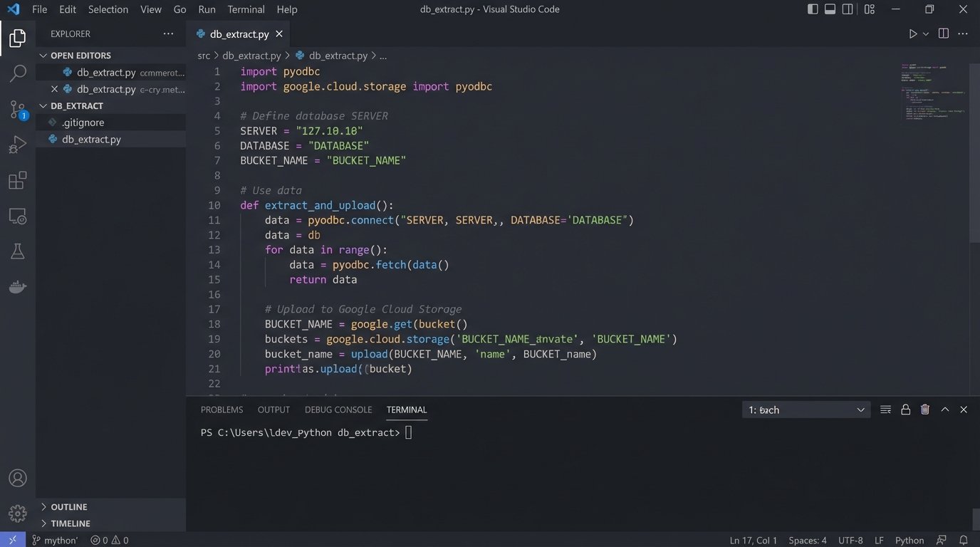Screen dimensions: 980x547
Task: Open the terminal shell selector dropdown
Action: pyautogui.click(x=806, y=410)
